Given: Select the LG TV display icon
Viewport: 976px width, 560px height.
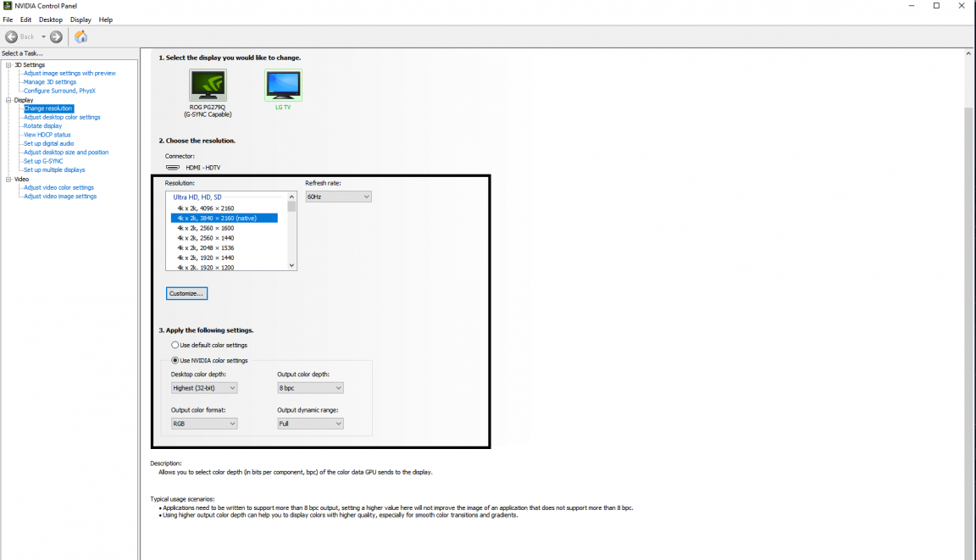Looking at the screenshot, I should [x=283, y=85].
